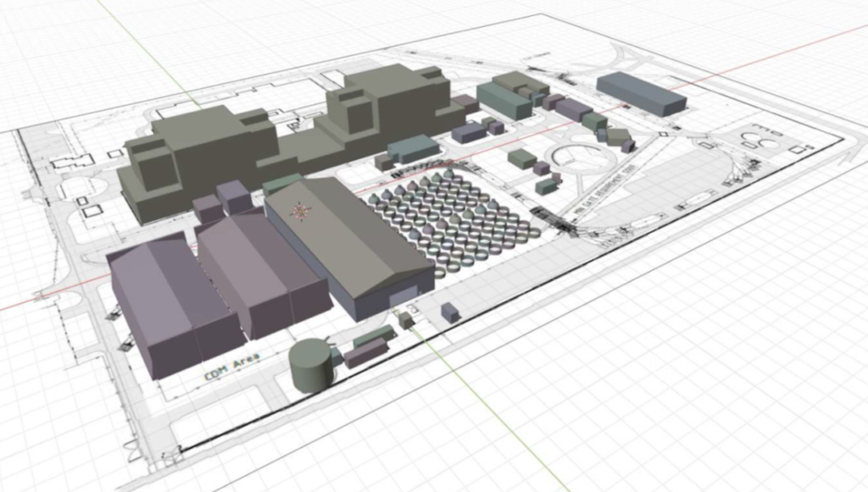This screenshot has height=492, width=868.
Task: Click the 'CDM Area' text label
Action: pyautogui.click(x=232, y=368)
